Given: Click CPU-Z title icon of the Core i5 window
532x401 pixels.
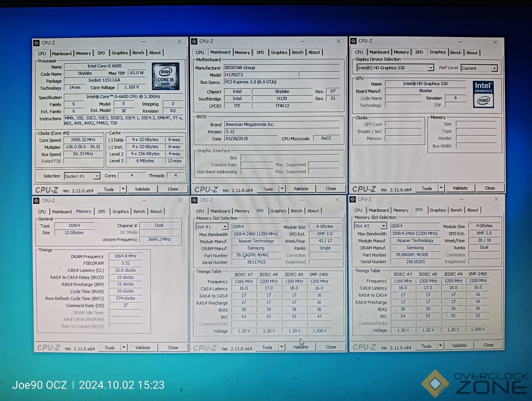Looking at the screenshot, I should coord(36,43).
